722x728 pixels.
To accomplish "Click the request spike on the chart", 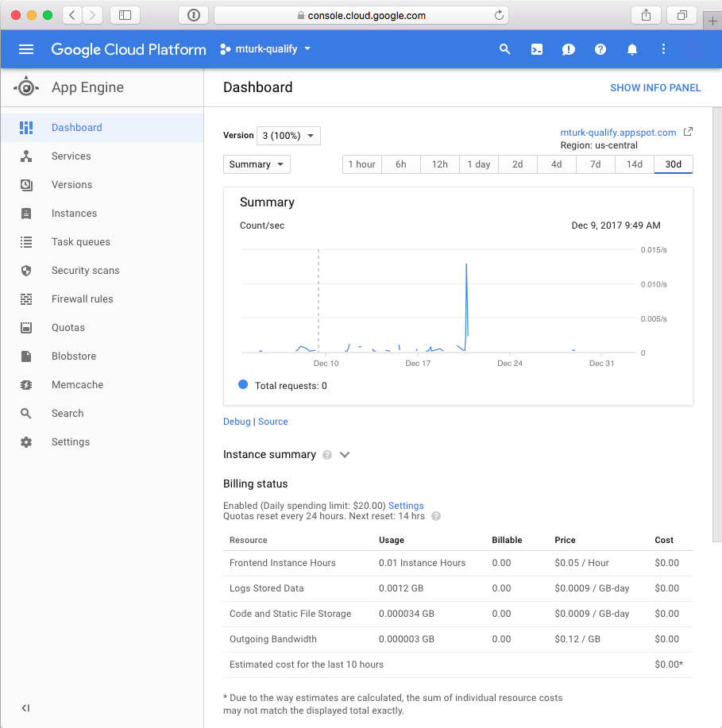I will [466, 301].
